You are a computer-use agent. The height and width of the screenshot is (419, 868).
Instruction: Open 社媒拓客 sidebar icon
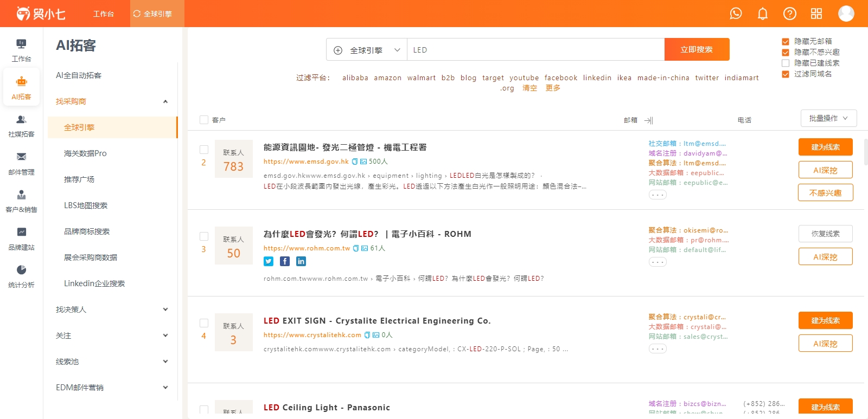(21, 126)
